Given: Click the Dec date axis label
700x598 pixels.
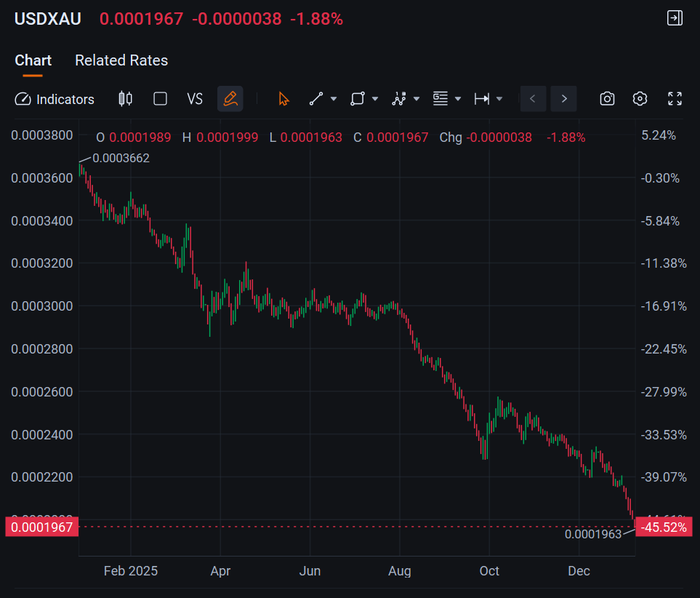Looking at the screenshot, I should tap(579, 571).
